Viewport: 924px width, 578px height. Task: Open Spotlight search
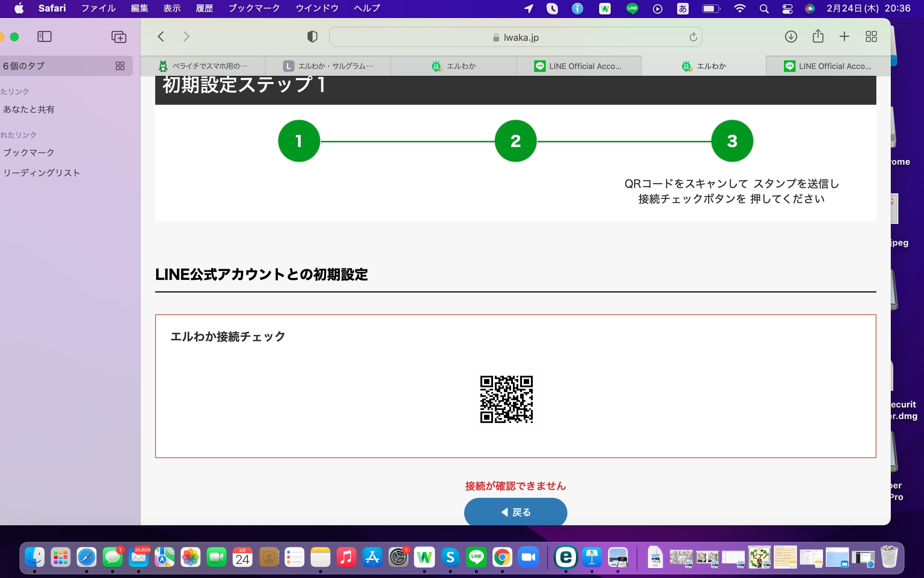click(764, 8)
